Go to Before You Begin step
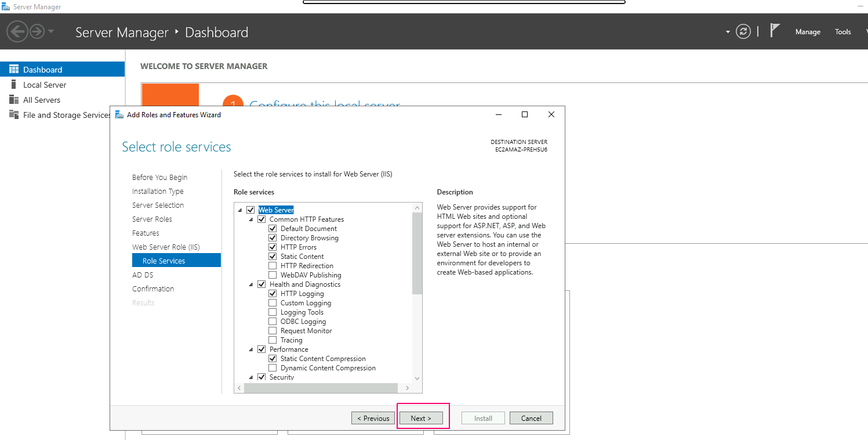This screenshot has width=868, height=440. click(x=159, y=177)
